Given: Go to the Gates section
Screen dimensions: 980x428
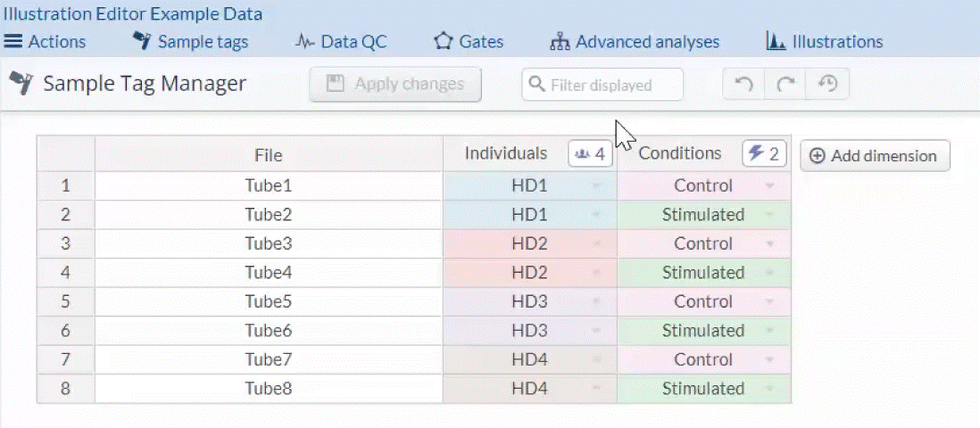Looking at the screenshot, I should coord(469,42).
